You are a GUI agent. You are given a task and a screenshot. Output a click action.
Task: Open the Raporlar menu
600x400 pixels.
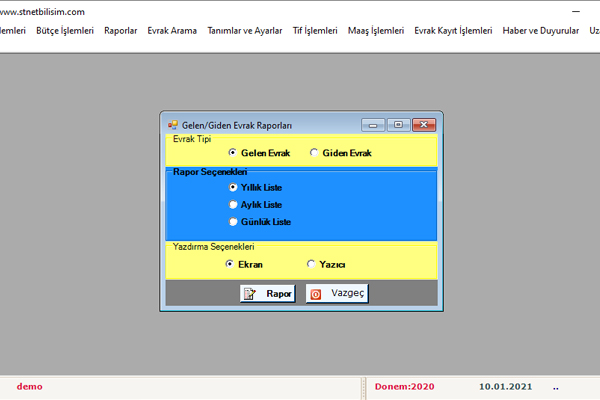coord(121,31)
